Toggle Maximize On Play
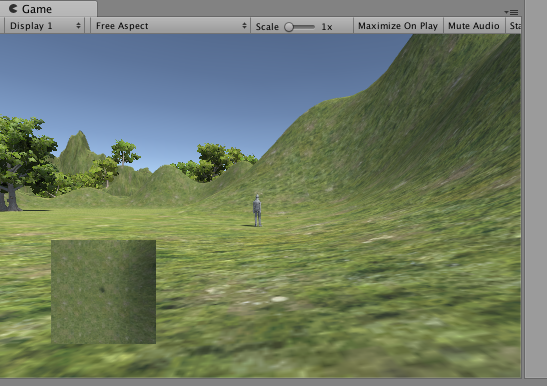Screen dimensions: 547x386 coord(398,26)
